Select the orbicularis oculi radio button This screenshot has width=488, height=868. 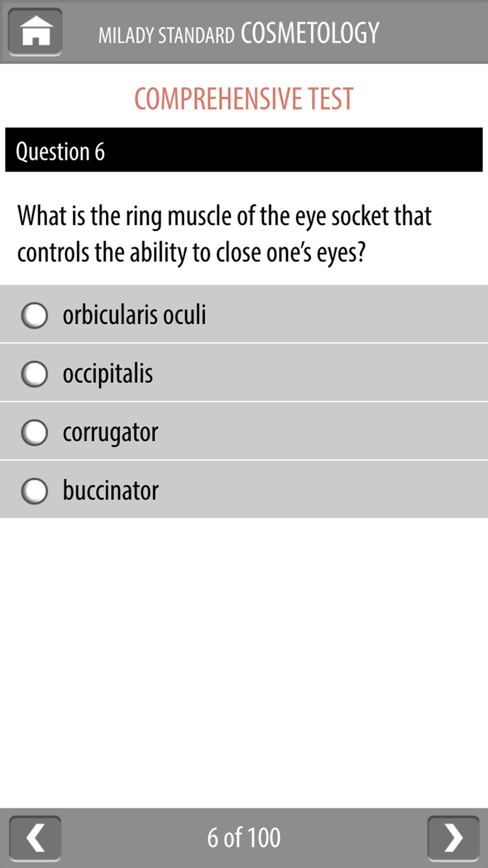point(35,315)
